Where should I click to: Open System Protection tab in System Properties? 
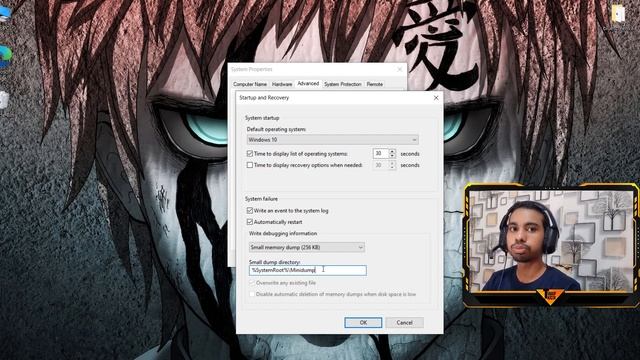tap(343, 84)
